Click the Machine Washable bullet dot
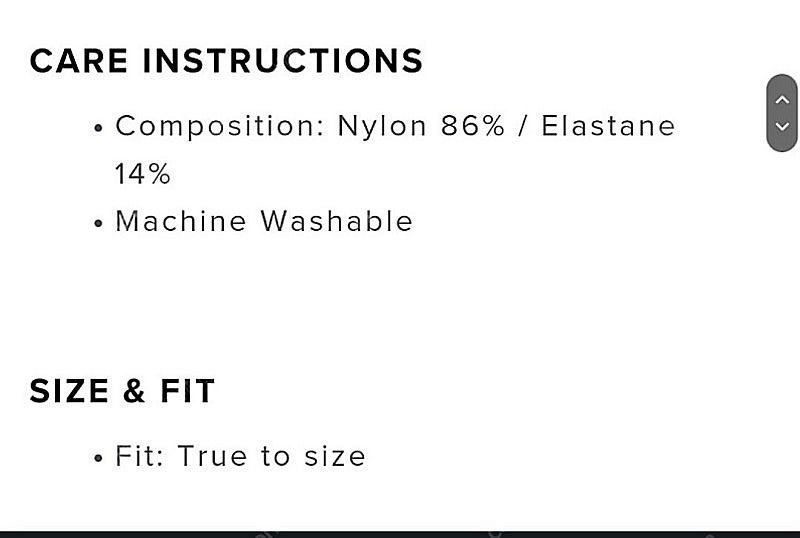800x538 pixels. point(98,224)
